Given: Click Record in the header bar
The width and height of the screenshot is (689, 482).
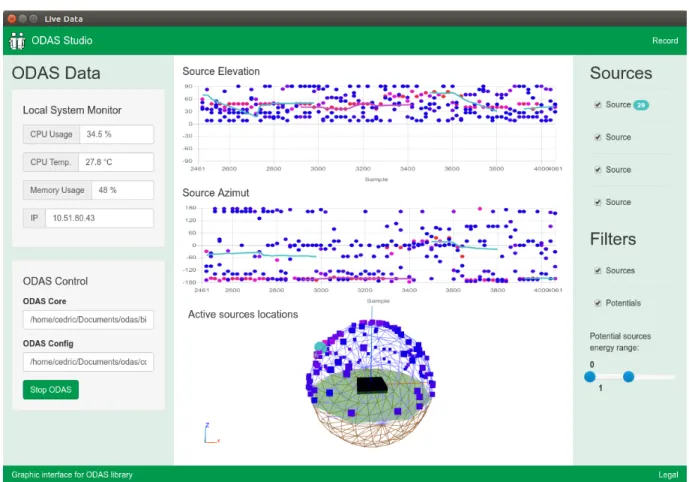Looking at the screenshot, I should [x=665, y=40].
